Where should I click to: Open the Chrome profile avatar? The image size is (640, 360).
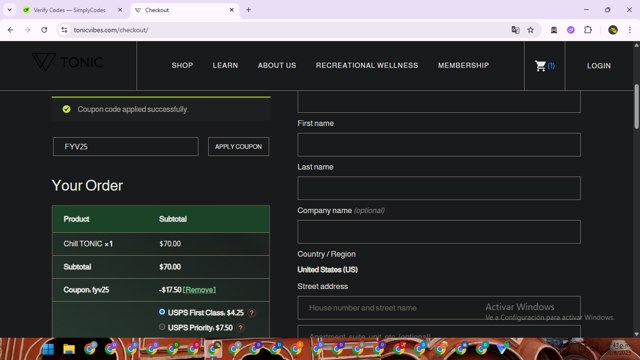point(613,30)
